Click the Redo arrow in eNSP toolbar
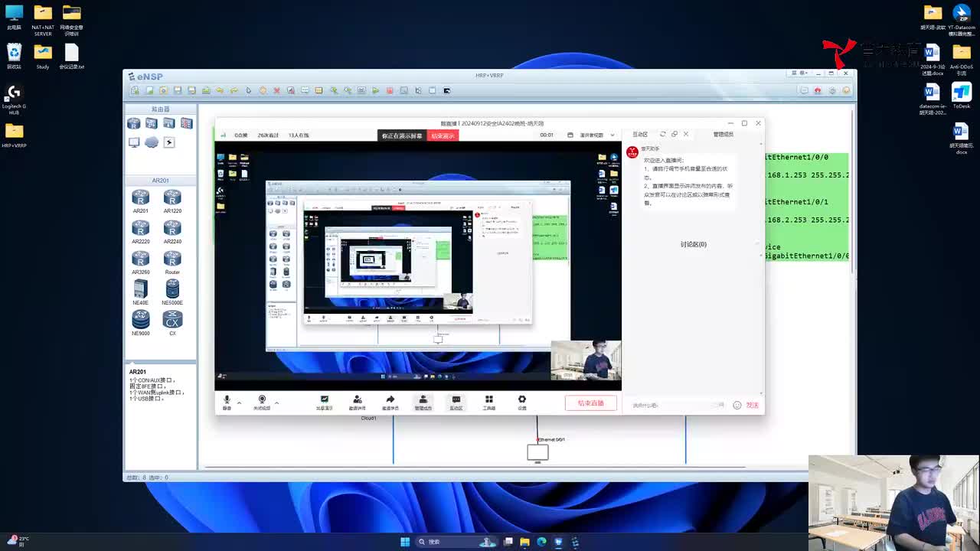 click(x=234, y=90)
